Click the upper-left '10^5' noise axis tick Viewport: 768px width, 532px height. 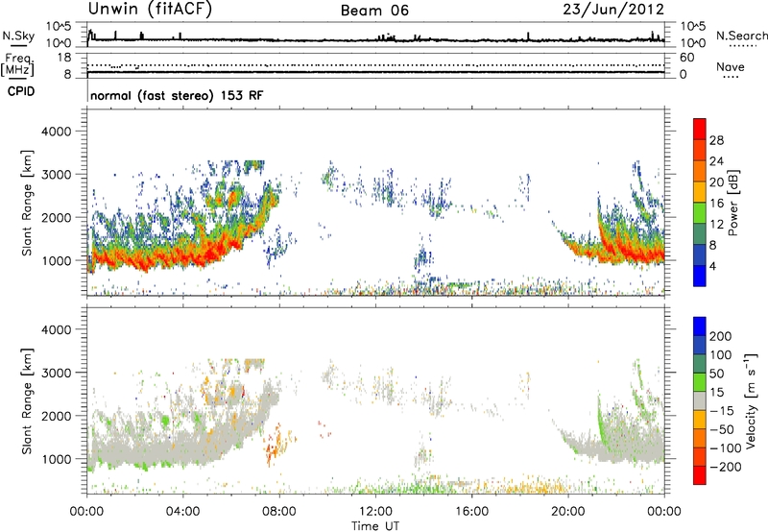tap(59, 26)
